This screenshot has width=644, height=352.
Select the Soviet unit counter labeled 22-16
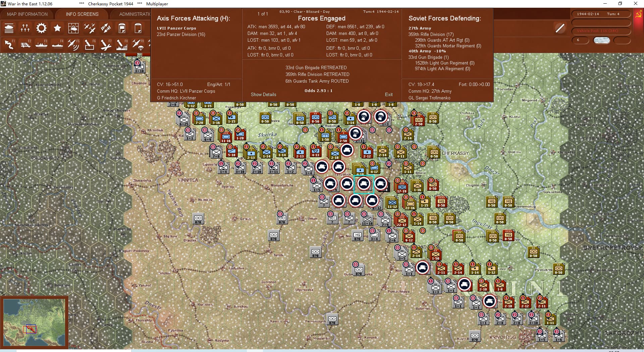pyautogui.click(x=410, y=204)
